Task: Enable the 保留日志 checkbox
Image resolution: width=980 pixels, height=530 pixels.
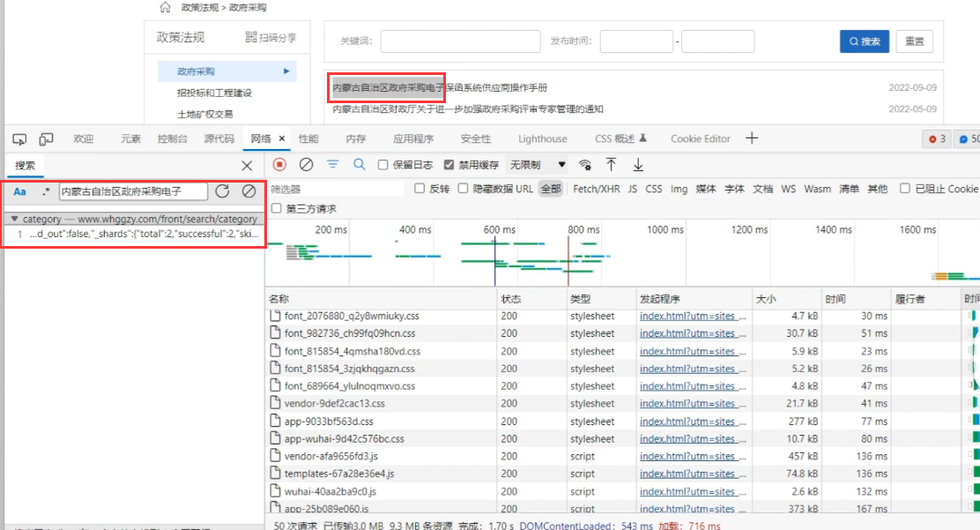Action: click(383, 165)
